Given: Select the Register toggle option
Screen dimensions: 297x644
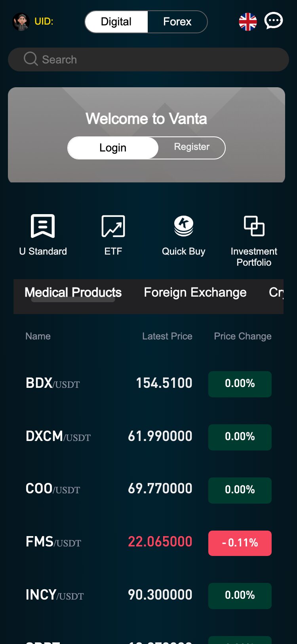Looking at the screenshot, I should [x=192, y=148].
